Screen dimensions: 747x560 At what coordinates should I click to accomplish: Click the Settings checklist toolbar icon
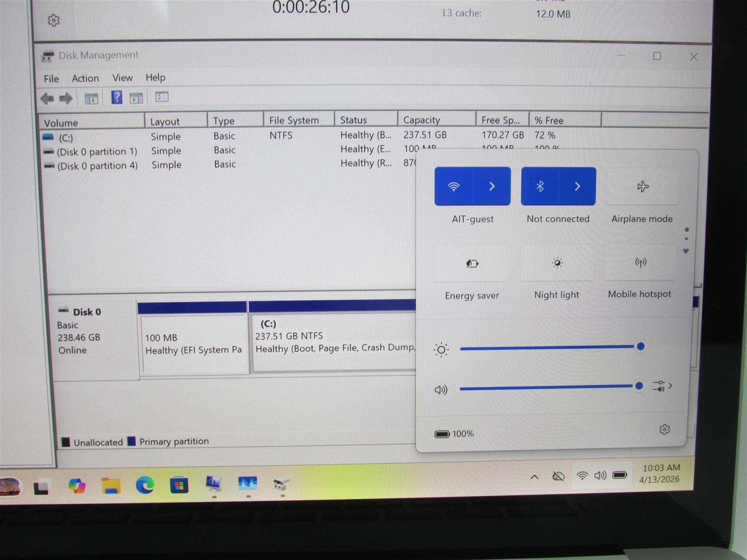162,97
